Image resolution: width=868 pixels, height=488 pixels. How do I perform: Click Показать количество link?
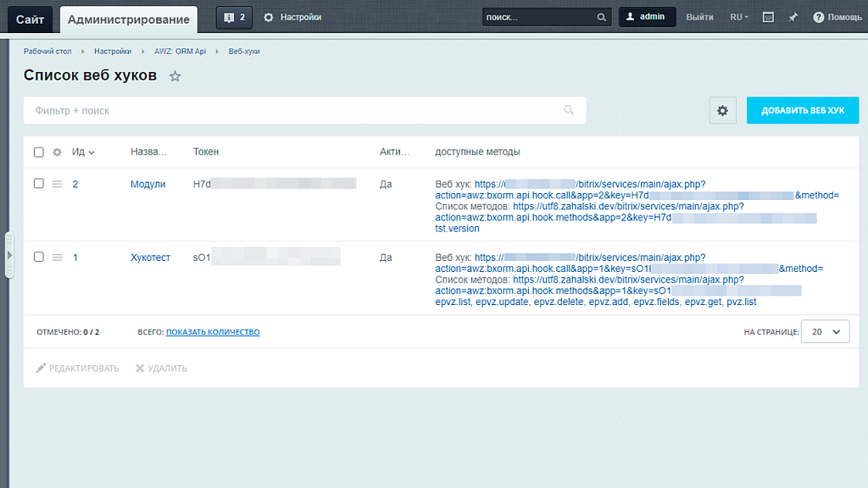[213, 332]
